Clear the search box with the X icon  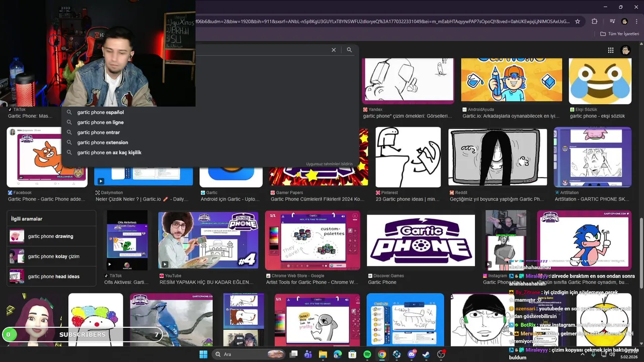click(x=334, y=50)
